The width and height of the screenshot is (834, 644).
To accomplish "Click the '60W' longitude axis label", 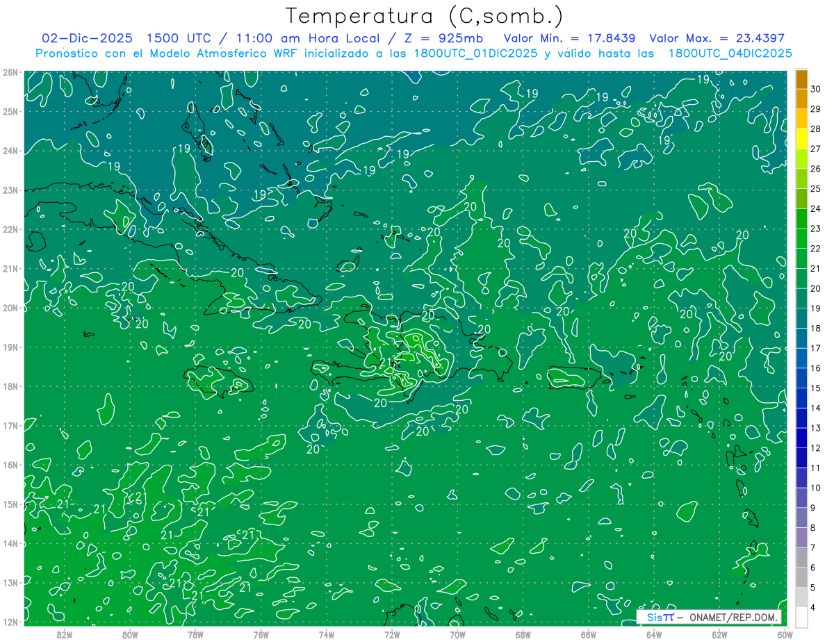I will tap(785, 634).
